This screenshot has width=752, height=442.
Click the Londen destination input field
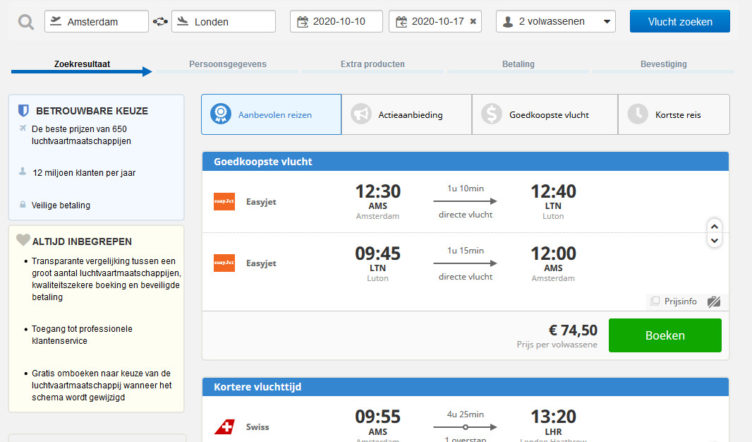click(222, 21)
